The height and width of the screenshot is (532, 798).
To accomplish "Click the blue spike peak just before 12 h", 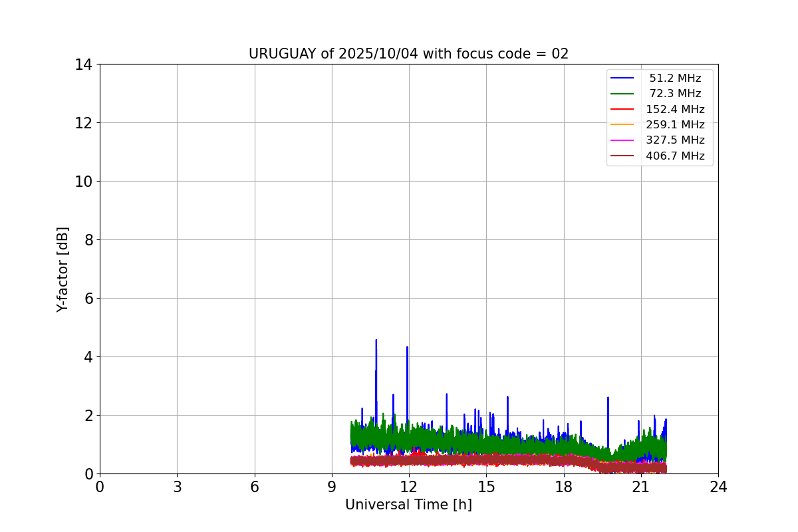I will coord(407,348).
